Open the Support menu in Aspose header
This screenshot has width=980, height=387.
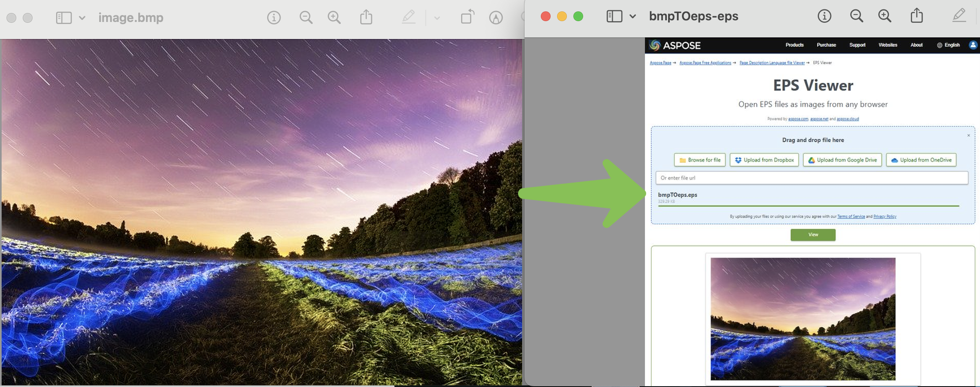pyautogui.click(x=857, y=45)
